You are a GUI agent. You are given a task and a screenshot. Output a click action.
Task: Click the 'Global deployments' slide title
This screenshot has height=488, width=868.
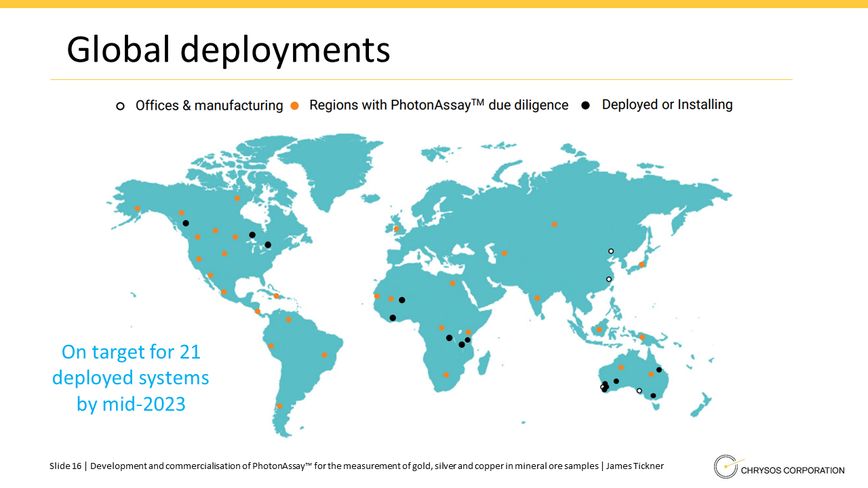point(228,49)
